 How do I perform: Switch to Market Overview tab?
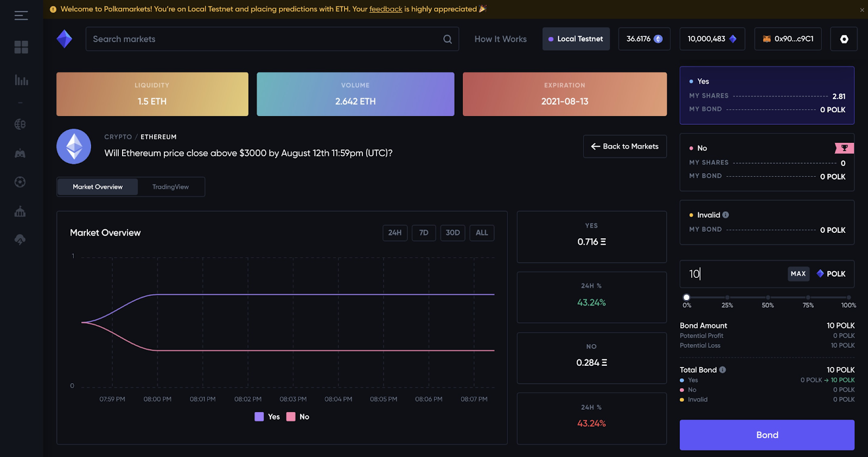[x=98, y=187]
